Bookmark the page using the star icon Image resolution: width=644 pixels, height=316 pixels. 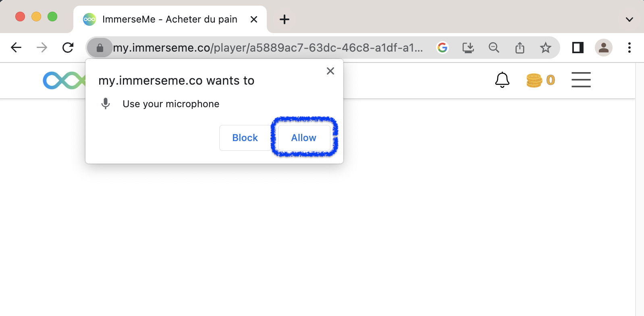(546, 48)
